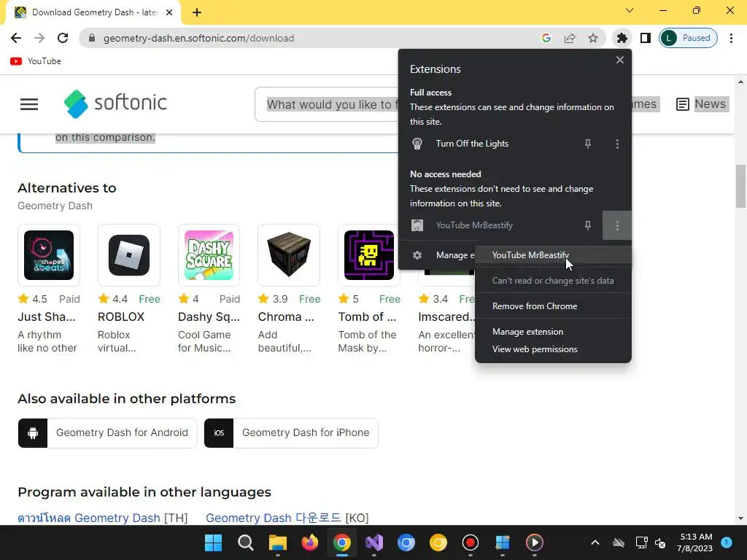Open the Korean Geometry Dash [KO] link
Viewport: 747px width, 560px height.
pyautogui.click(x=287, y=518)
